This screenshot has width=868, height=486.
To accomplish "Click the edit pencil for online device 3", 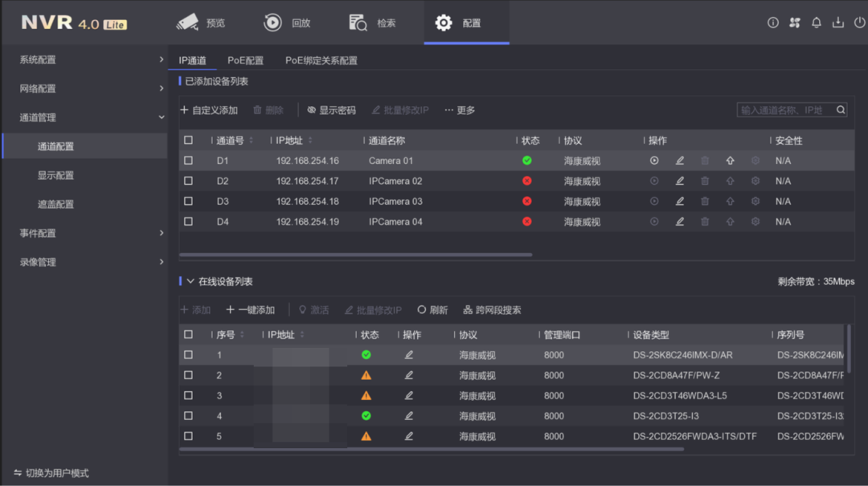I will tap(409, 396).
